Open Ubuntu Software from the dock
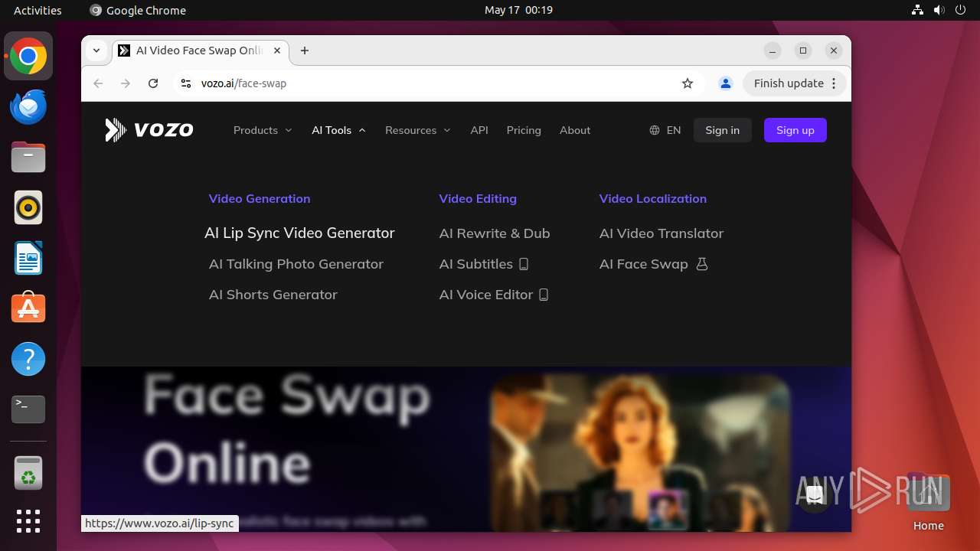 coord(28,308)
